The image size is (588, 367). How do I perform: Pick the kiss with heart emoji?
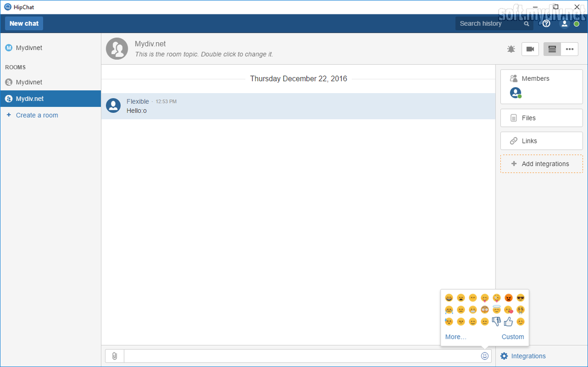(x=508, y=310)
